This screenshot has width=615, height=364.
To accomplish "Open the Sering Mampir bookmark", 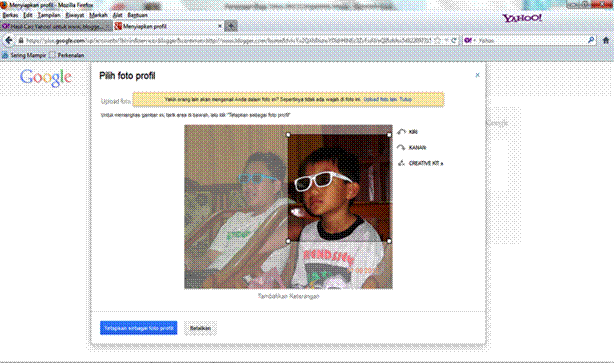I will (24, 55).
